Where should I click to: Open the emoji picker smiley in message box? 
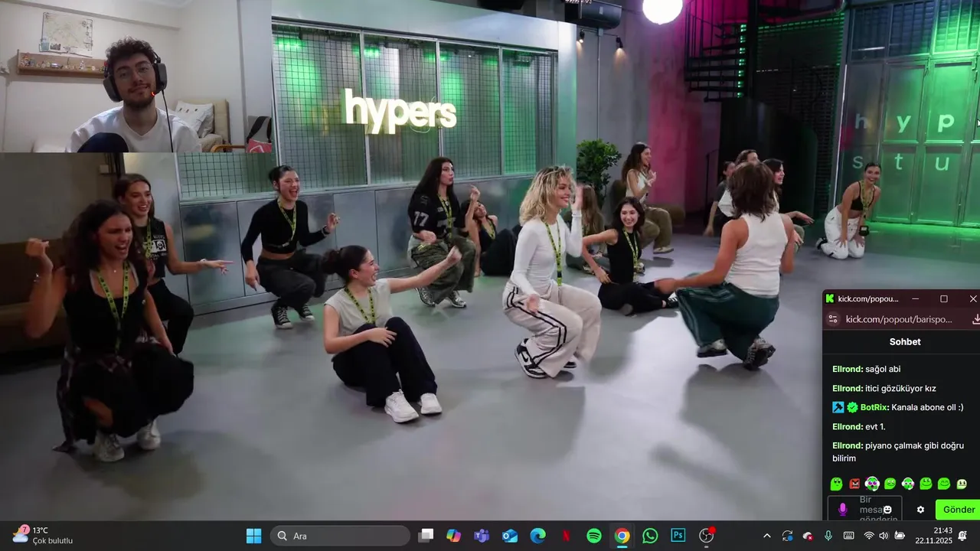point(888,510)
